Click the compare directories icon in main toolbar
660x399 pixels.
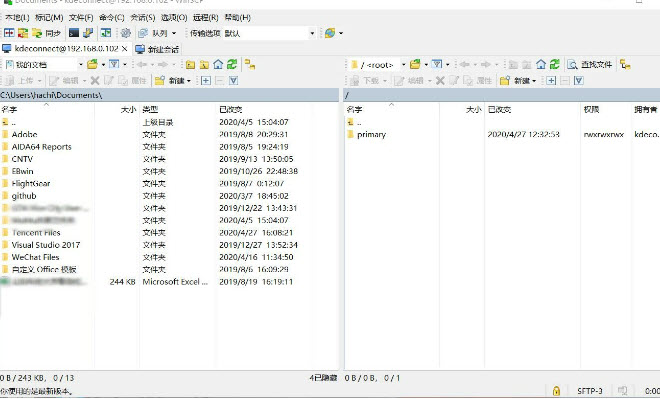(9, 33)
